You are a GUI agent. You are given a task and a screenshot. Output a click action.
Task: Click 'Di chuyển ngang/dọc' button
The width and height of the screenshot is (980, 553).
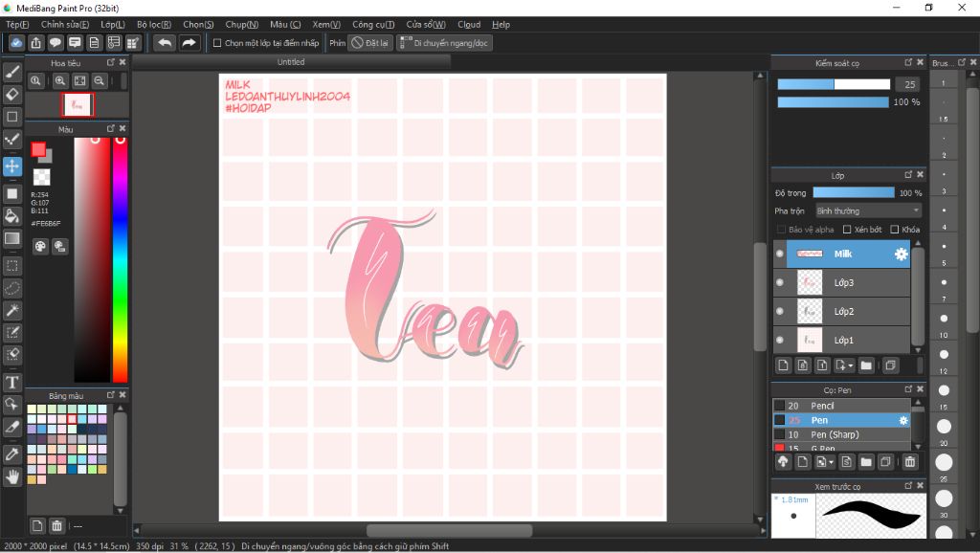tap(444, 43)
